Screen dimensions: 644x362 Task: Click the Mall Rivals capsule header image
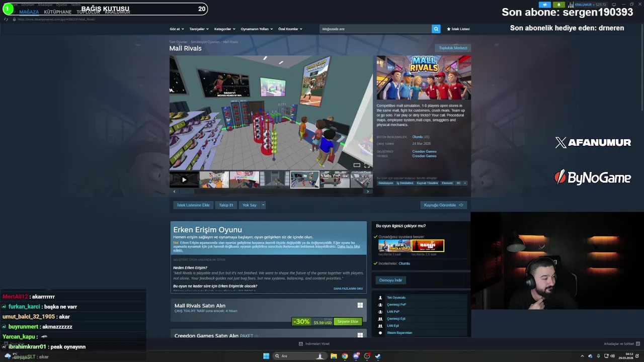424,77
